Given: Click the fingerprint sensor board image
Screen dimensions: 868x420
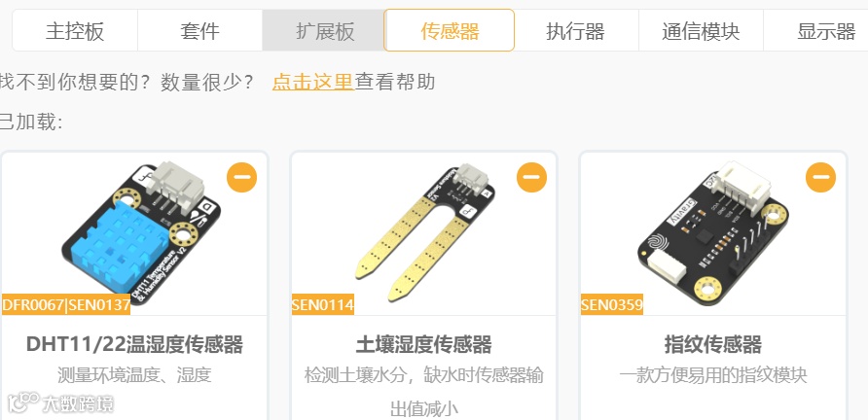Looking at the screenshot, I should (713, 232).
